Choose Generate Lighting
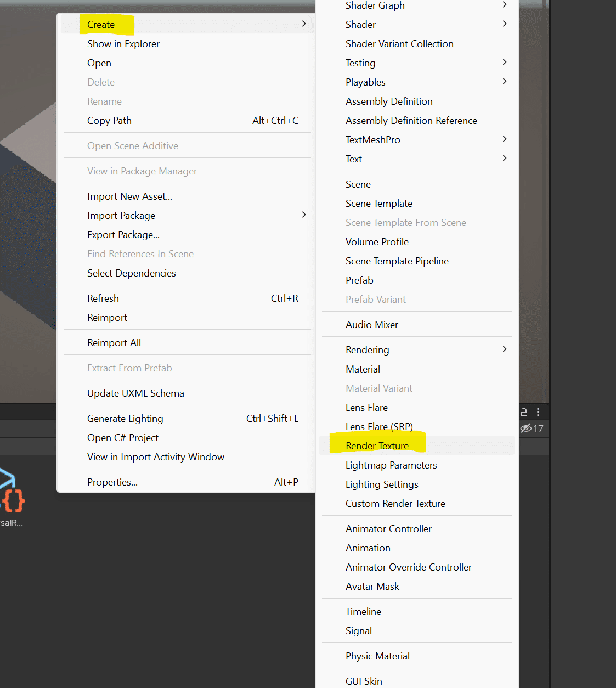Image resolution: width=616 pixels, height=688 pixels. pyautogui.click(x=187, y=419)
